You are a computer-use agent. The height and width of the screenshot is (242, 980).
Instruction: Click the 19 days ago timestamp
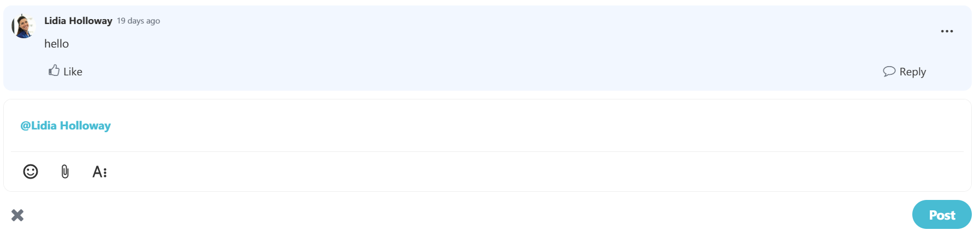[138, 21]
